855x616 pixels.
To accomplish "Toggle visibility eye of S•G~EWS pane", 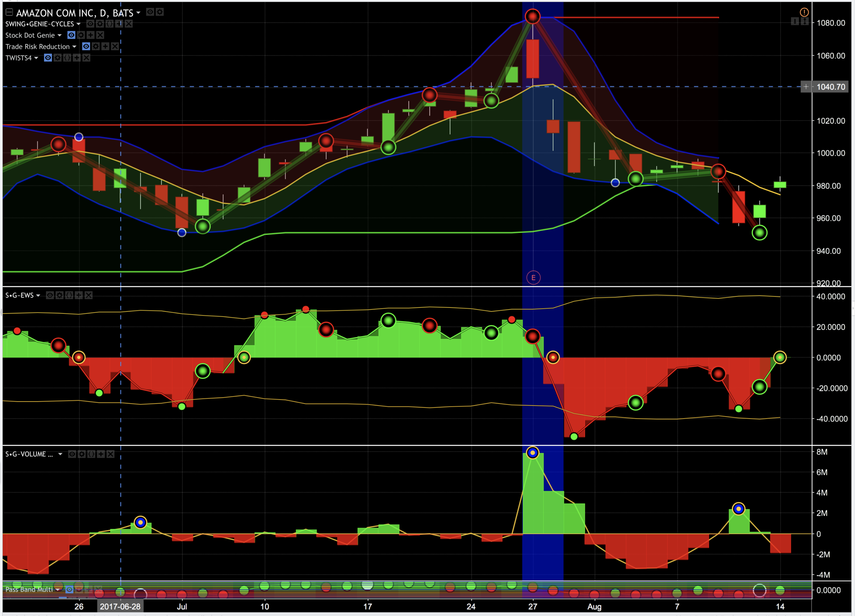I will point(50,295).
